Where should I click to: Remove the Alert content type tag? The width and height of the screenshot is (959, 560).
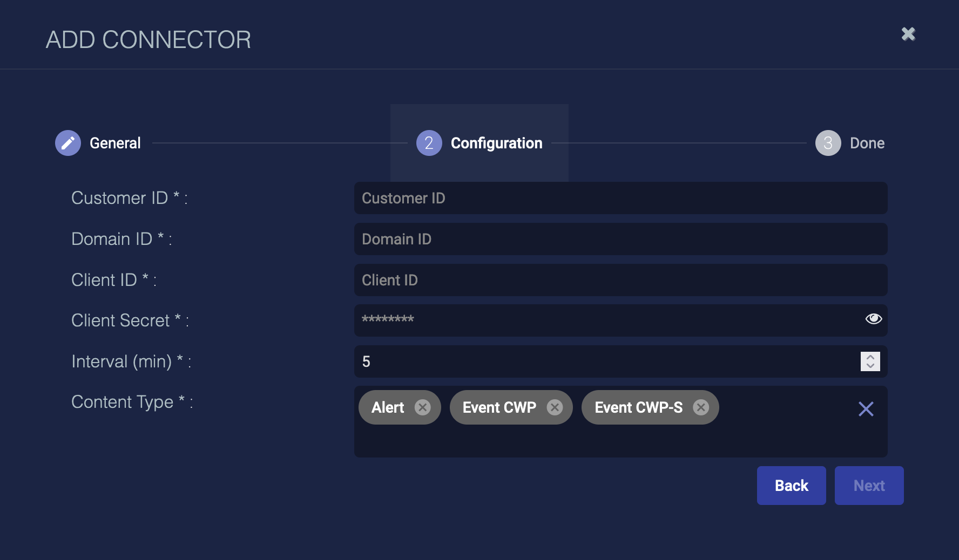[423, 407]
